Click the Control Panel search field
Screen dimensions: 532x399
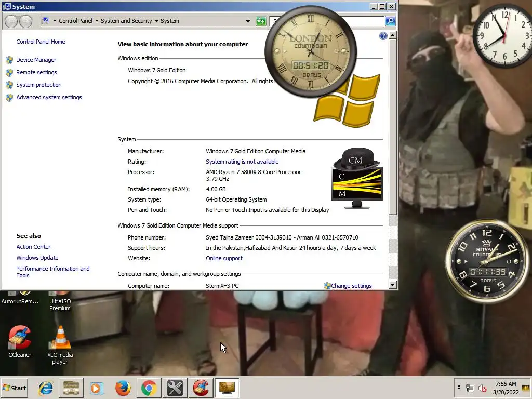point(327,21)
